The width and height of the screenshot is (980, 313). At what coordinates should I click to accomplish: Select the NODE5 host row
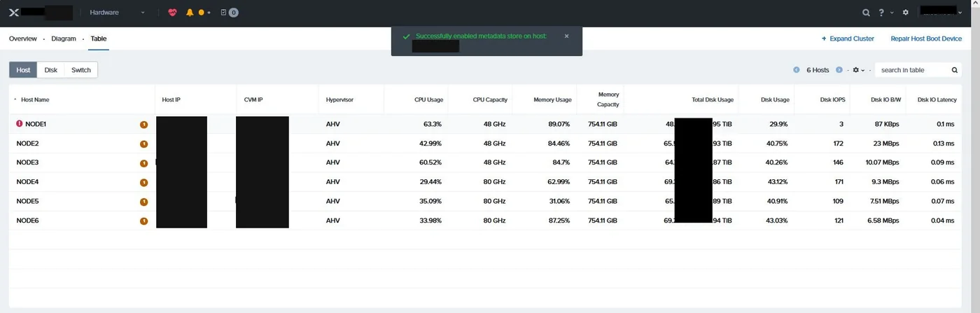coord(485,201)
